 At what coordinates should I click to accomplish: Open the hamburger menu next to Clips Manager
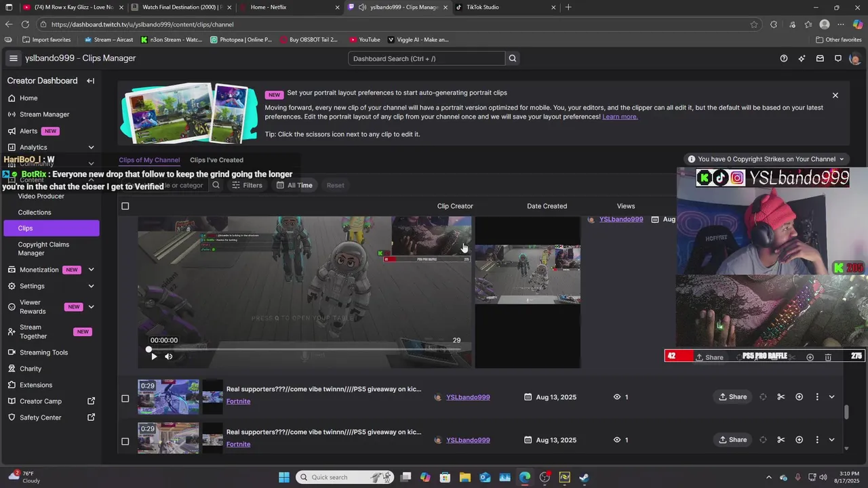point(13,58)
